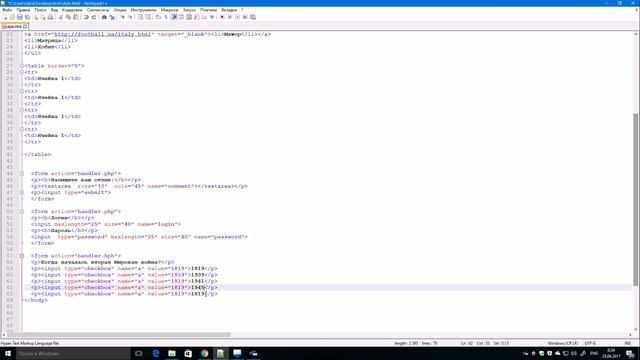
Task: Start macro recording with red dot icon
Action: [x=222, y=17]
